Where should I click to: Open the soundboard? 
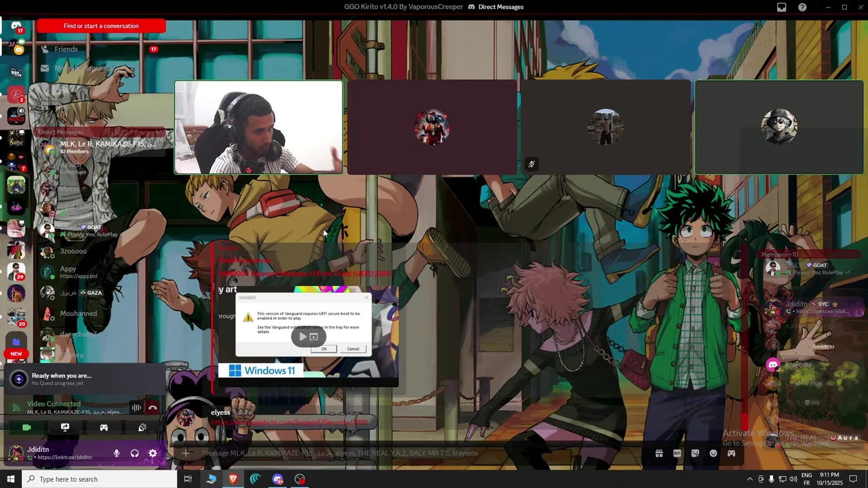coord(142,428)
